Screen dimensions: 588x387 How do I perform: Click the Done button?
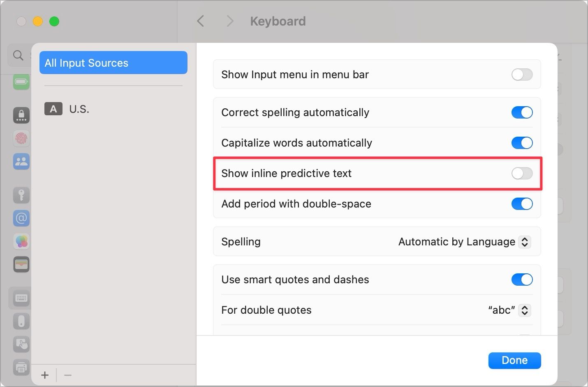tap(514, 360)
